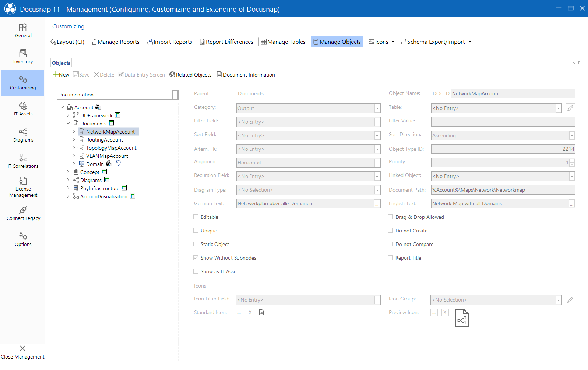Open Report Differences
Screen dimensions: 588x370
click(x=226, y=42)
